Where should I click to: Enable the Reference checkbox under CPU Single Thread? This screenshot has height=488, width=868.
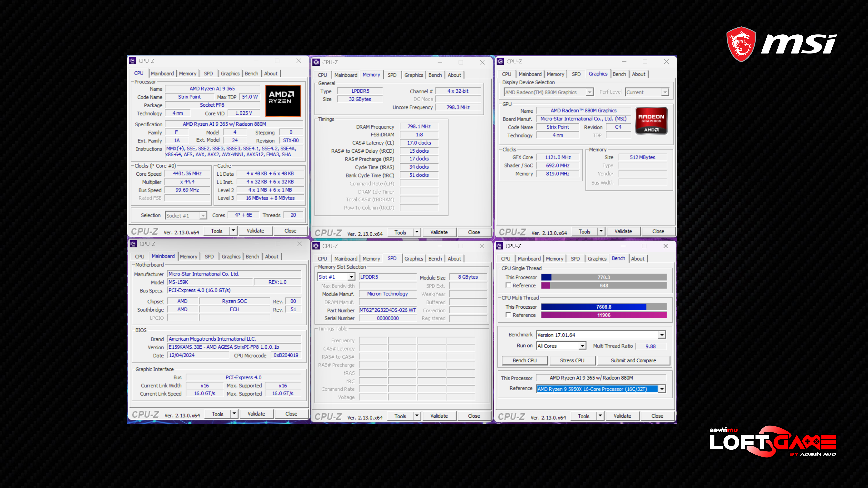tap(508, 285)
